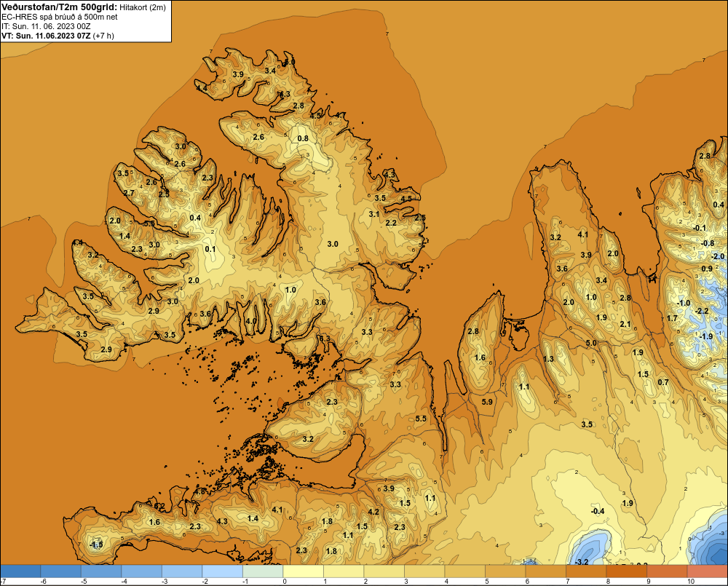Click the legend swatch between -7 and -6

[x=20, y=571]
